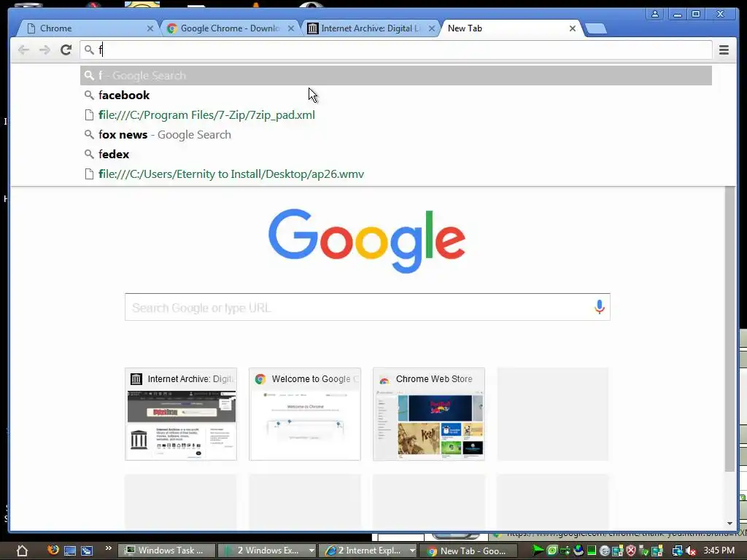Click the switch windows quick launch icon
Viewport: 747px width, 560px height.
[x=87, y=551]
